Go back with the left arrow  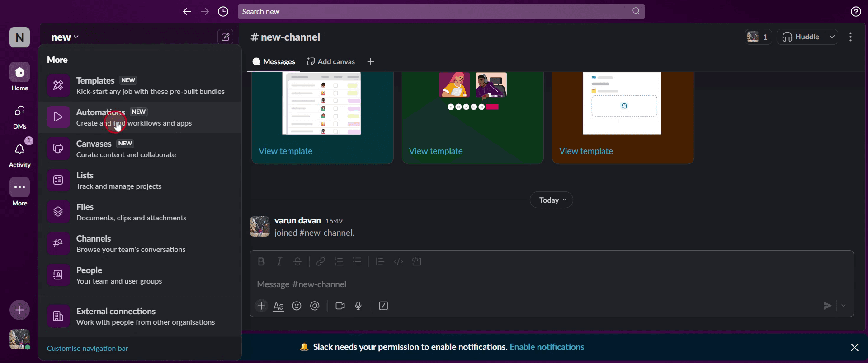[x=187, y=12]
